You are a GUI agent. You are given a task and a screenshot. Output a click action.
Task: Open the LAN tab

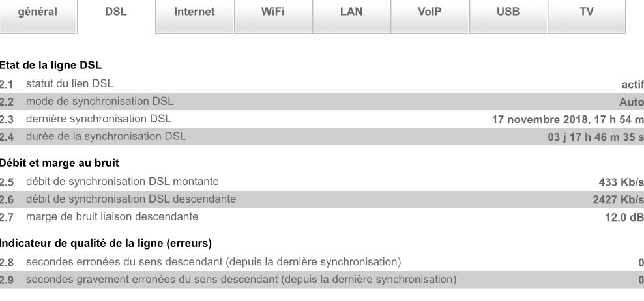point(351,12)
